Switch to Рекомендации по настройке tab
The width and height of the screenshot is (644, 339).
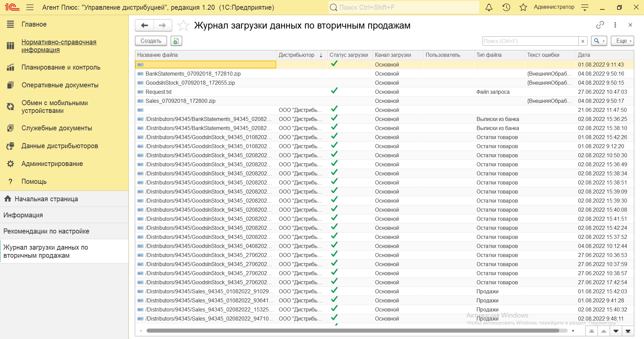[64, 231]
